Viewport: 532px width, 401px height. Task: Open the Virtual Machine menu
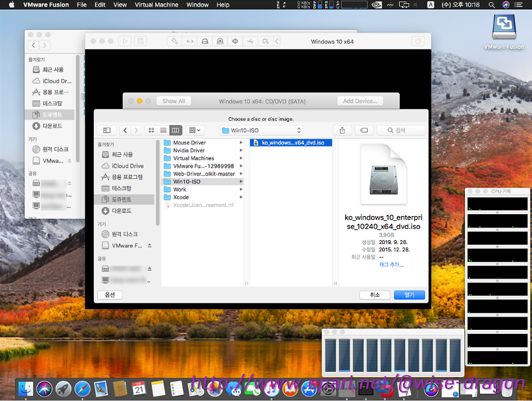[x=156, y=5]
